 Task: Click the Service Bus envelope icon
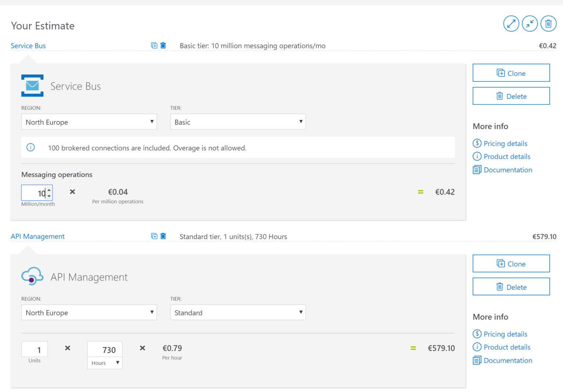point(32,86)
